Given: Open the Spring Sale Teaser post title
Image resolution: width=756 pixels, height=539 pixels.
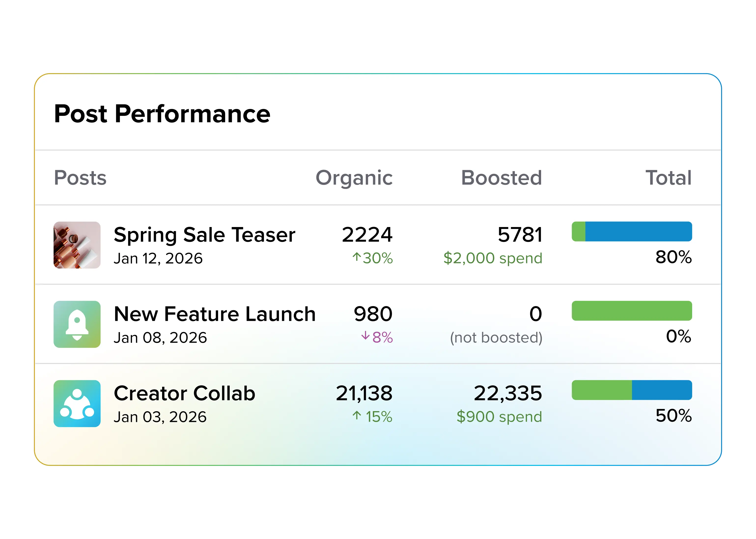Looking at the screenshot, I should [204, 235].
